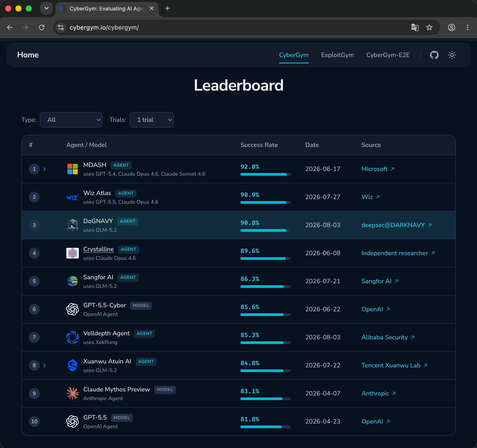Image resolution: width=477 pixels, height=448 pixels.
Task: Click the Velldepth Agent swirl logo
Action: click(73, 337)
